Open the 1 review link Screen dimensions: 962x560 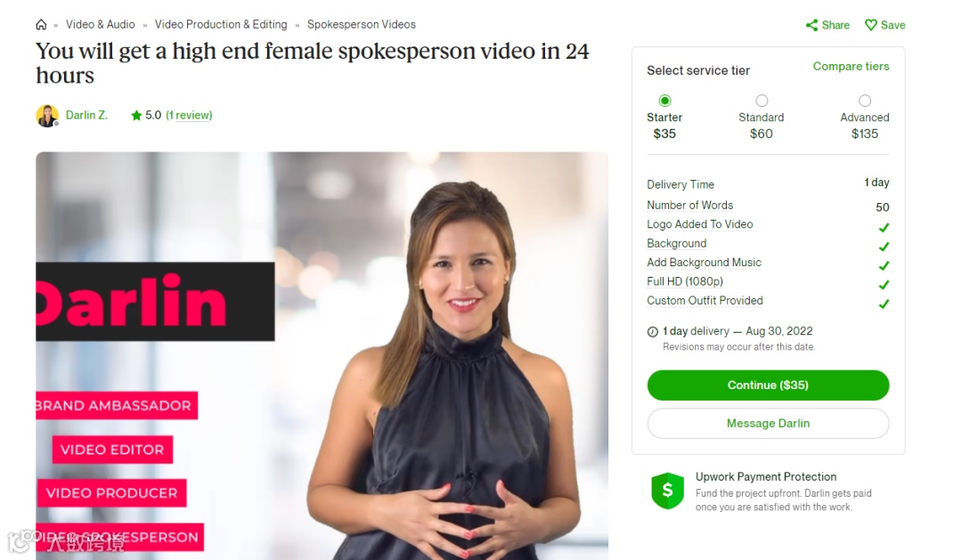click(190, 116)
